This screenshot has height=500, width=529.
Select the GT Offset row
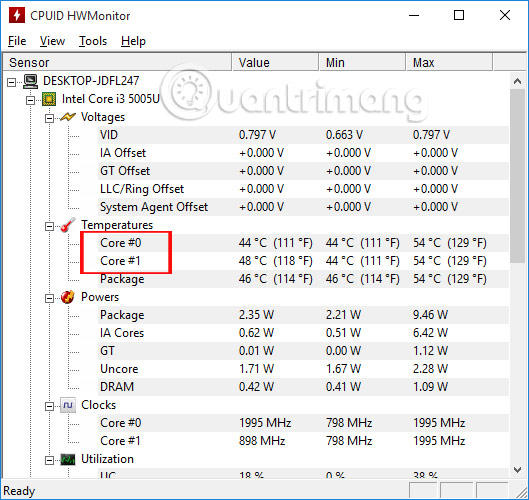point(304,171)
